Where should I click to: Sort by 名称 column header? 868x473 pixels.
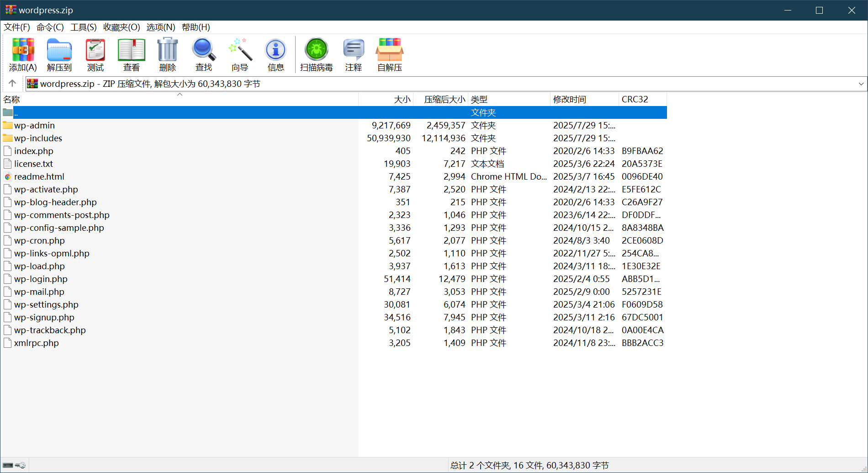click(12, 99)
